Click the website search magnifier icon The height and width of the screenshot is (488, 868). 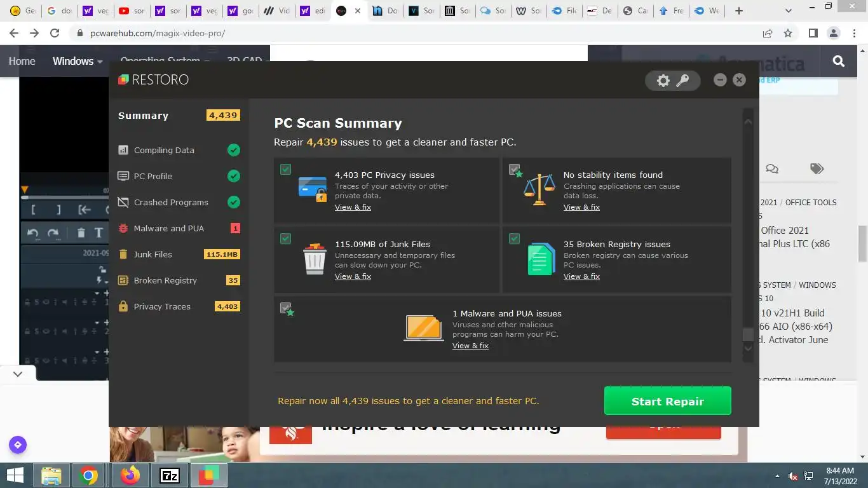coord(839,61)
